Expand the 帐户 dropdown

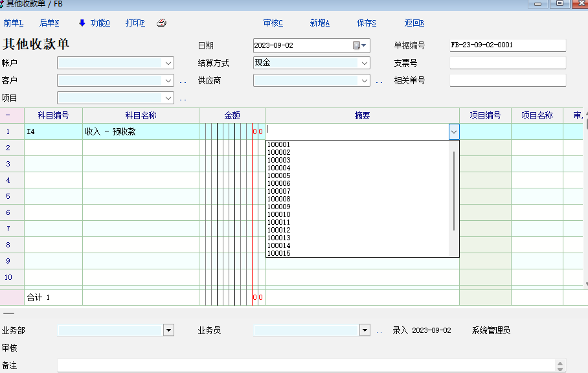click(x=168, y=63)
